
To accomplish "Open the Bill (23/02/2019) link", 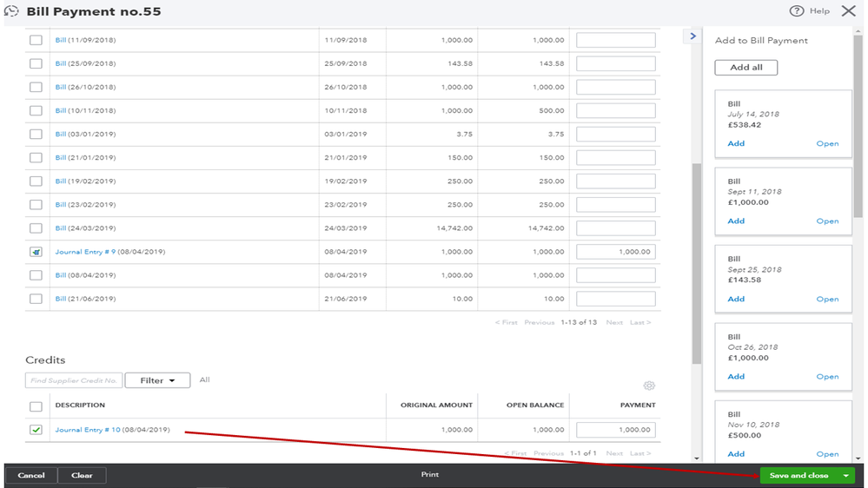I will 60,205.
